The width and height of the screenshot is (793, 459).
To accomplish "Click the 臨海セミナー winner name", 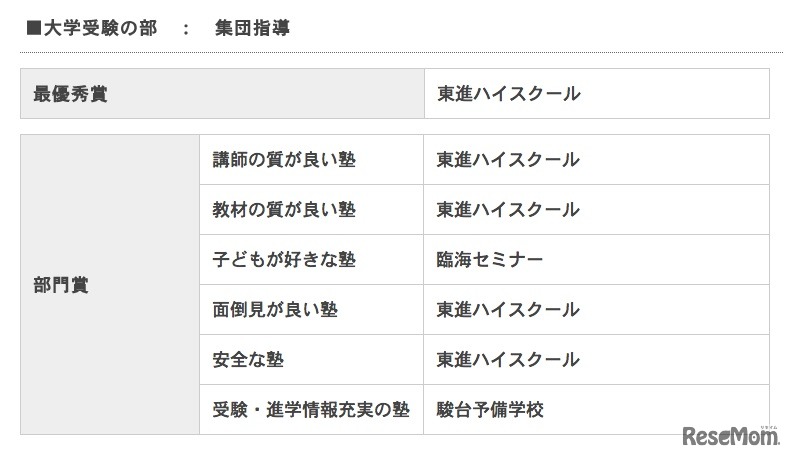I will [490, 260].
